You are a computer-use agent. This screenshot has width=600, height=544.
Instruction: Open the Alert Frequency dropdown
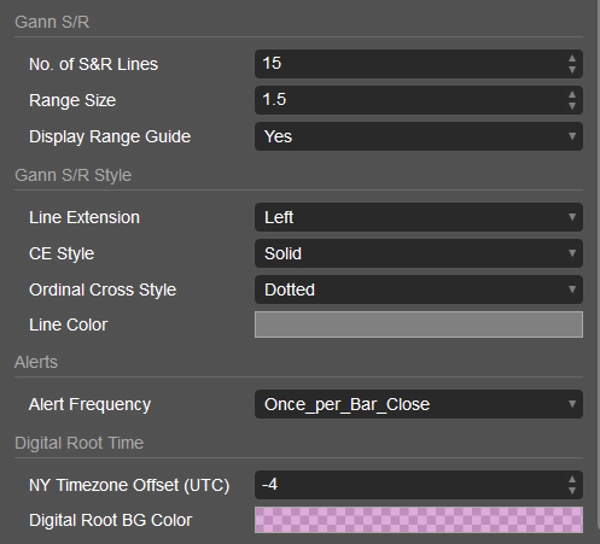[418, 405]
